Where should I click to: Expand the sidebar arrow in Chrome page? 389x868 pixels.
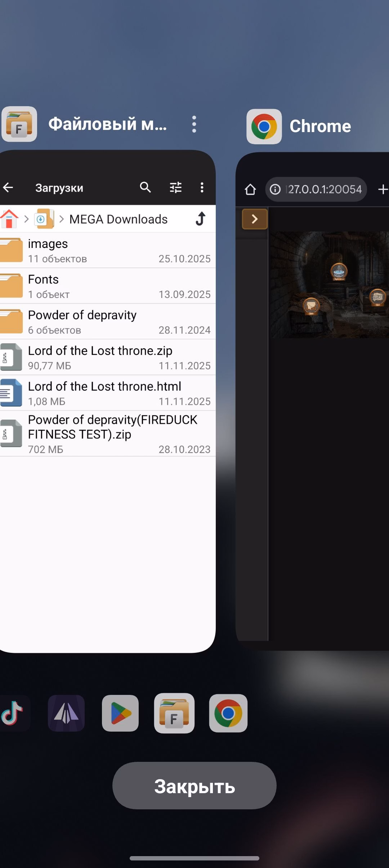(255, 219)
